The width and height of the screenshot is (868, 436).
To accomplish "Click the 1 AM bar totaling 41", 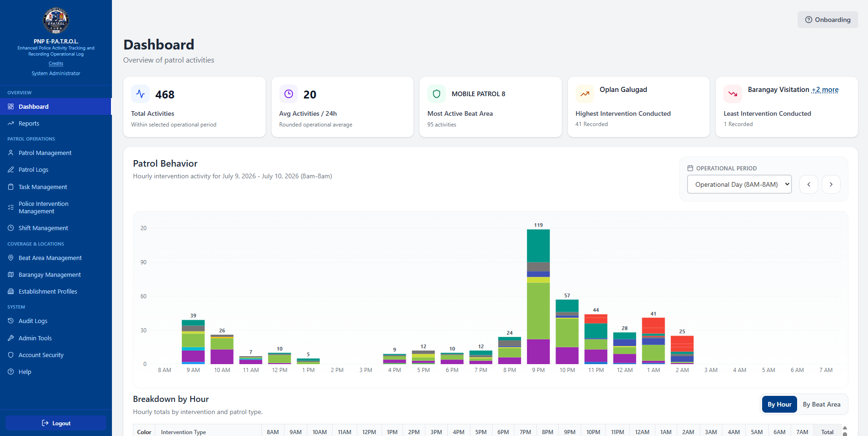I will coord(653,341).
